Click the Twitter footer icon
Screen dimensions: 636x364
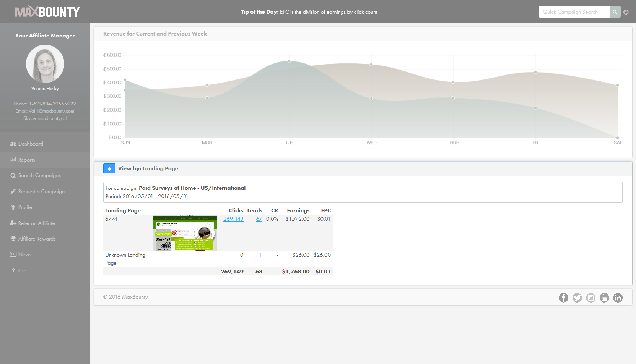(577, 298)
